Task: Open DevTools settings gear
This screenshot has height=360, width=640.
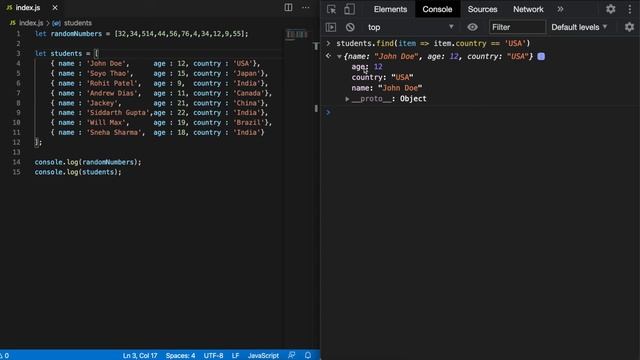Action: [610, 9]
